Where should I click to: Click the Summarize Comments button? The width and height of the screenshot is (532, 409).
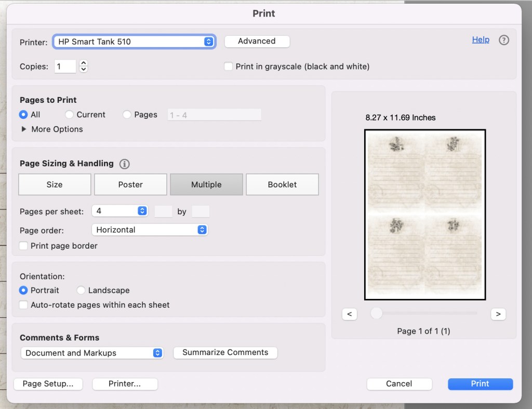(x=225, y=352)
